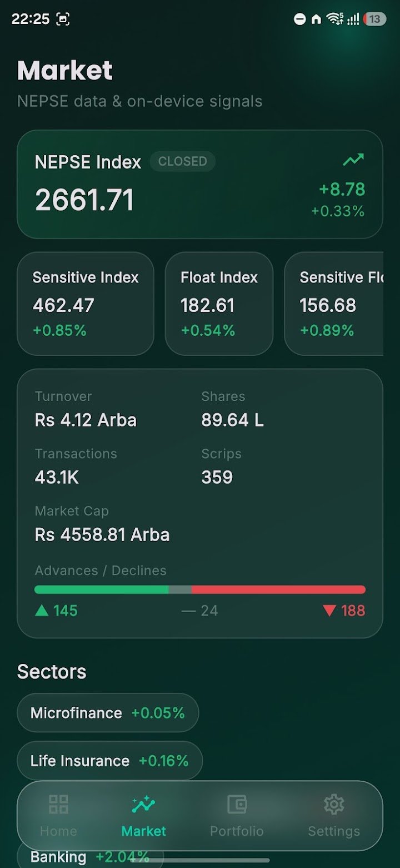Open the NEPSE Index 2661.71 card
400x868 pixels.
200,184
